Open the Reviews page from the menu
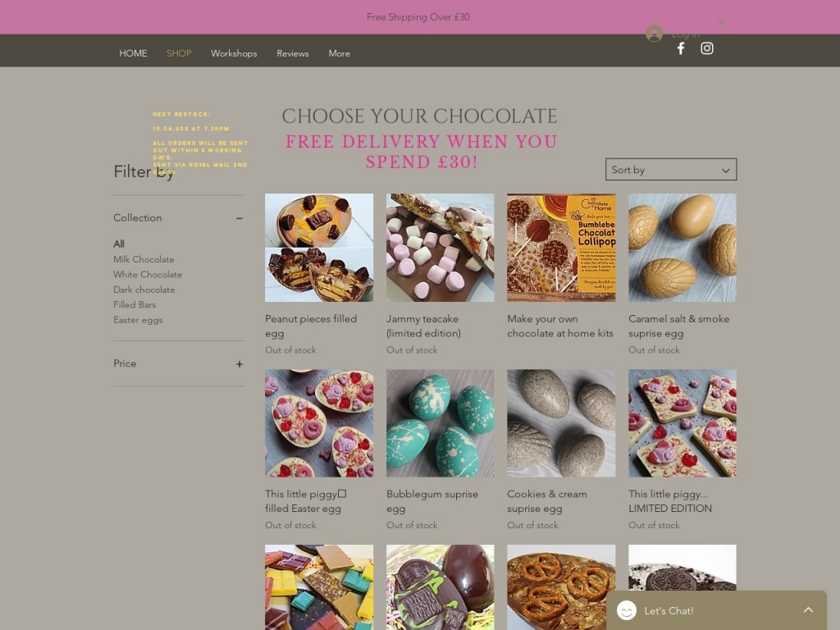Screen dimensions: 840x630 293,53
